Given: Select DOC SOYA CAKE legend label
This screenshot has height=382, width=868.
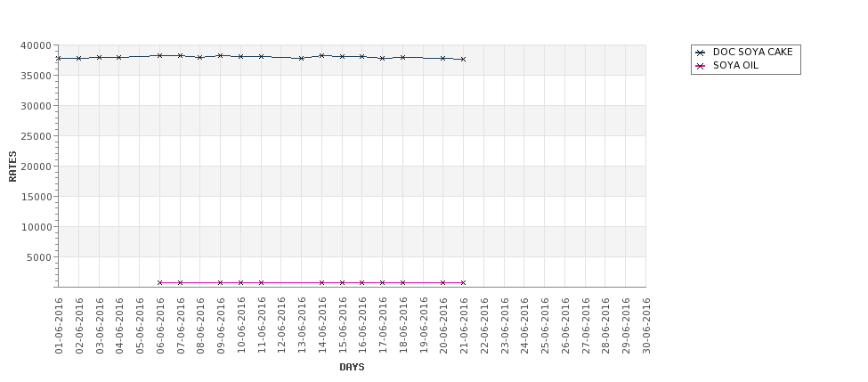Looking at the screenshot, I should 752,52.
